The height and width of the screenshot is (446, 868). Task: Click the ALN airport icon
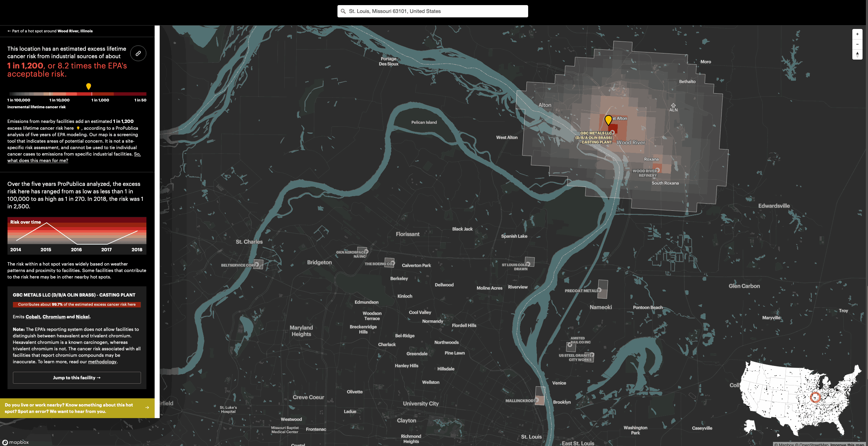(x=673, y=106)
